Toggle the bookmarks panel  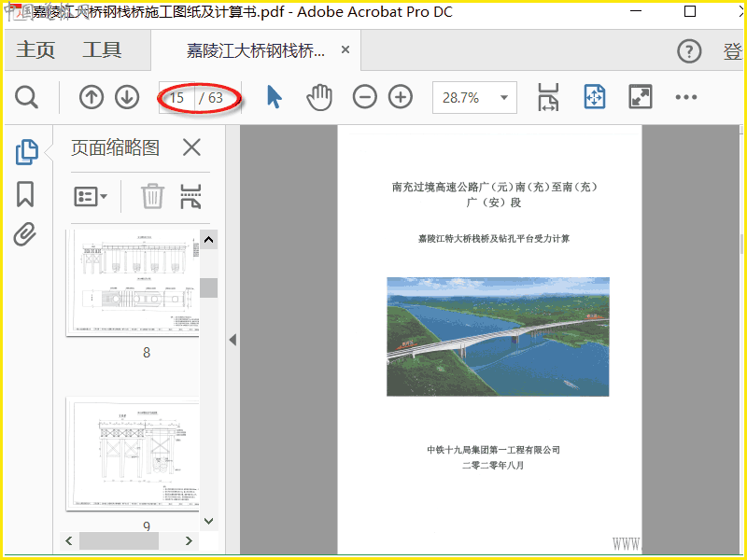pyautogui.click(x=25, y=194)
